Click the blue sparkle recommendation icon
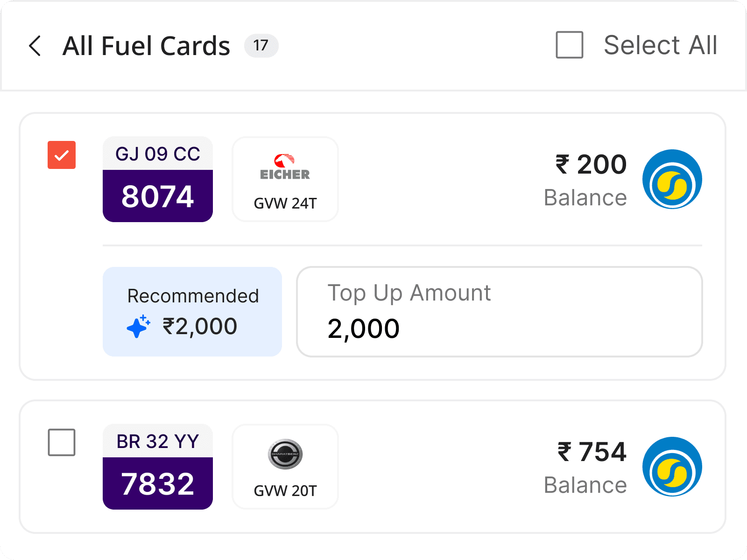The width and height of the screenshot is (747, 560). (138, 326)
